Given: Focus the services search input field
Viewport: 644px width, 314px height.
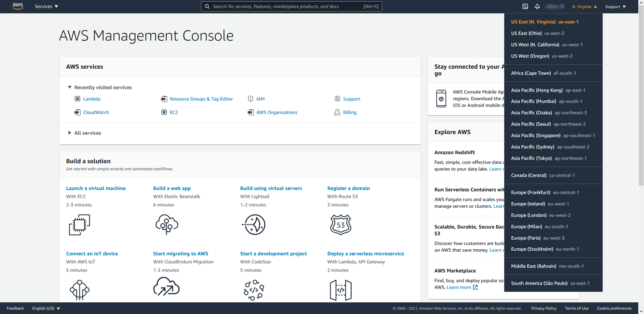Looking at the screenshot, I should pos(291,6).
